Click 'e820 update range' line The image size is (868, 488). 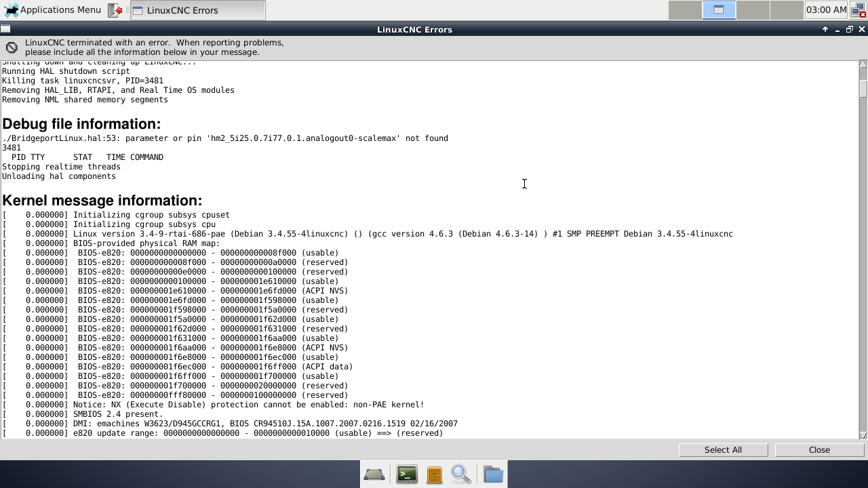point(222,433)
